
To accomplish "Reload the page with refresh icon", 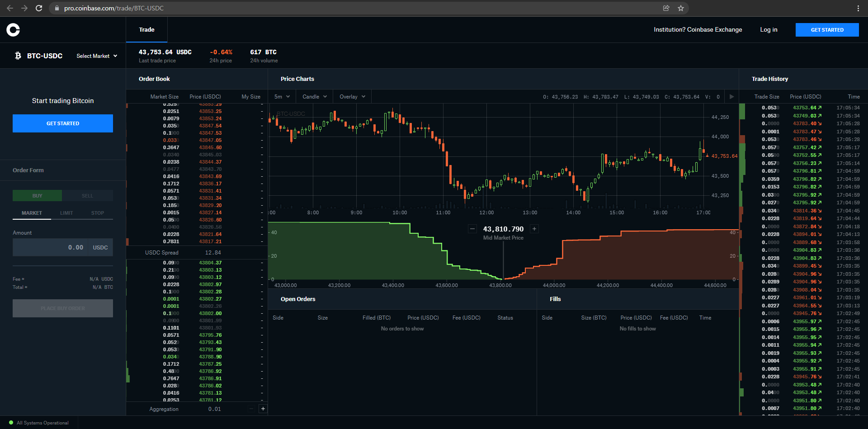I will [39, 8].
